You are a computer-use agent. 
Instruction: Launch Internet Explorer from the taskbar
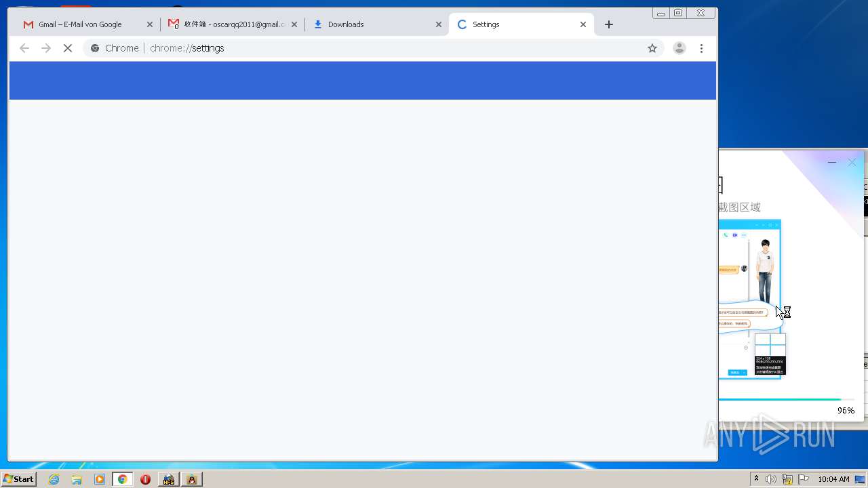(54, 479)
